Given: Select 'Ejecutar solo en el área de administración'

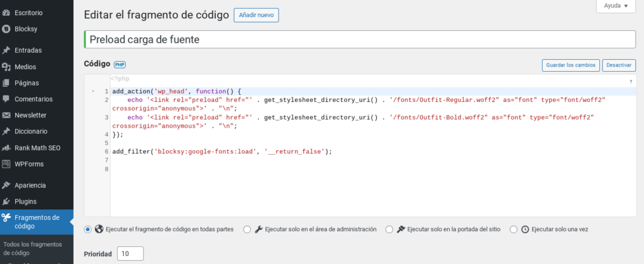Looking at the screenshot, I should click(x=247, y=229).
